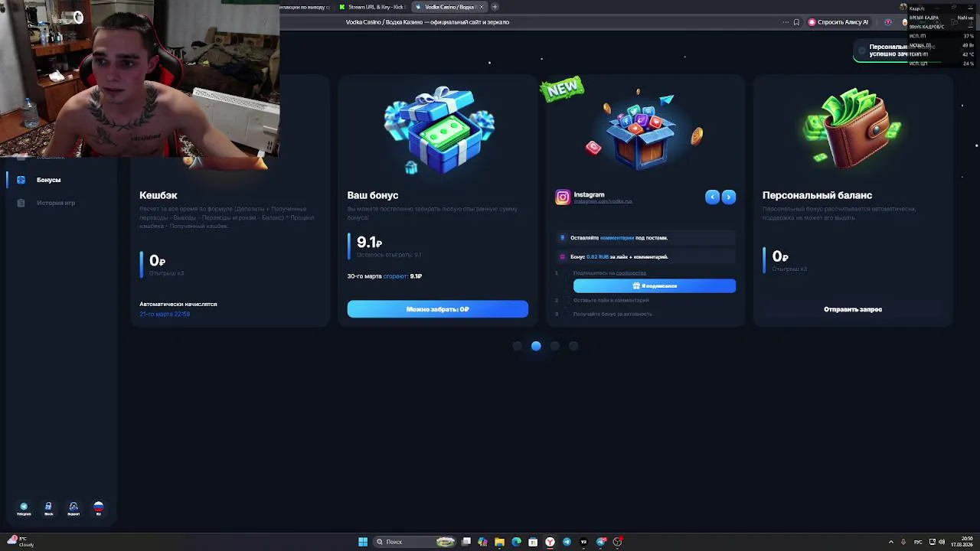Image resolution: width=980 pixels, height=551 pixels.
Task: Click the Ваш бонус card heading
Action: pyautogui.click(x=373, y=195)
